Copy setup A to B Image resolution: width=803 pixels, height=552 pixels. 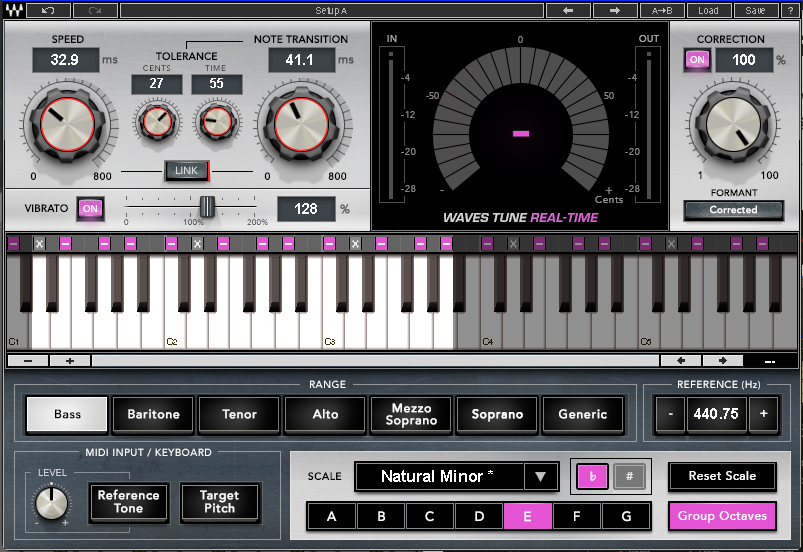click(662, 10)
